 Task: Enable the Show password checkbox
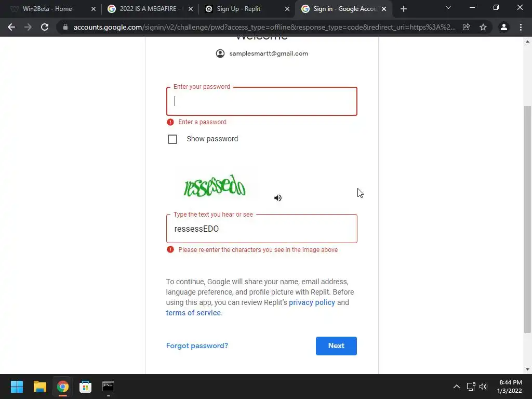coord(172,139)
